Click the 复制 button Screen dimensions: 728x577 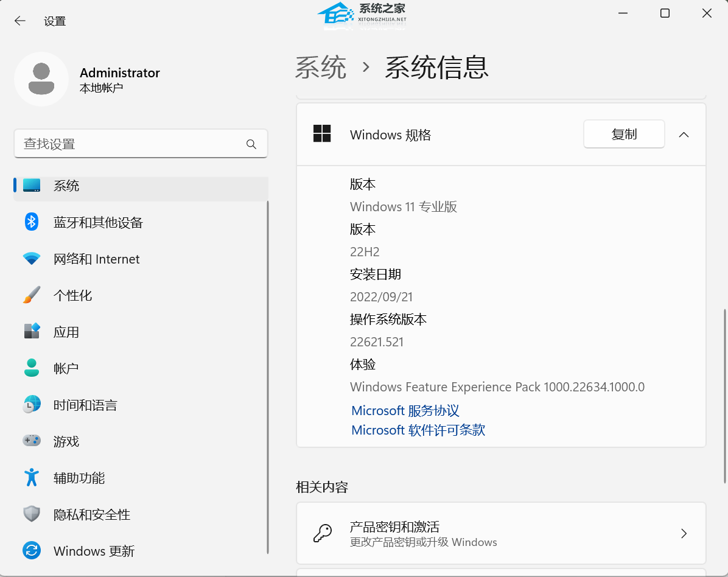(x=624, y=135)
